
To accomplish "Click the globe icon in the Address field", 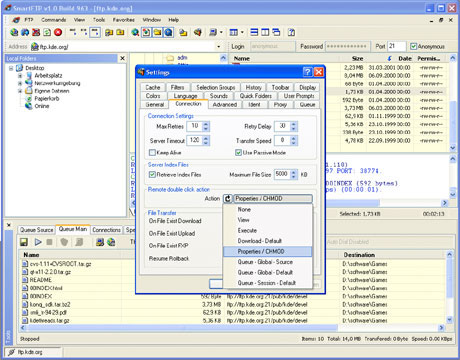I will (35, 47).
